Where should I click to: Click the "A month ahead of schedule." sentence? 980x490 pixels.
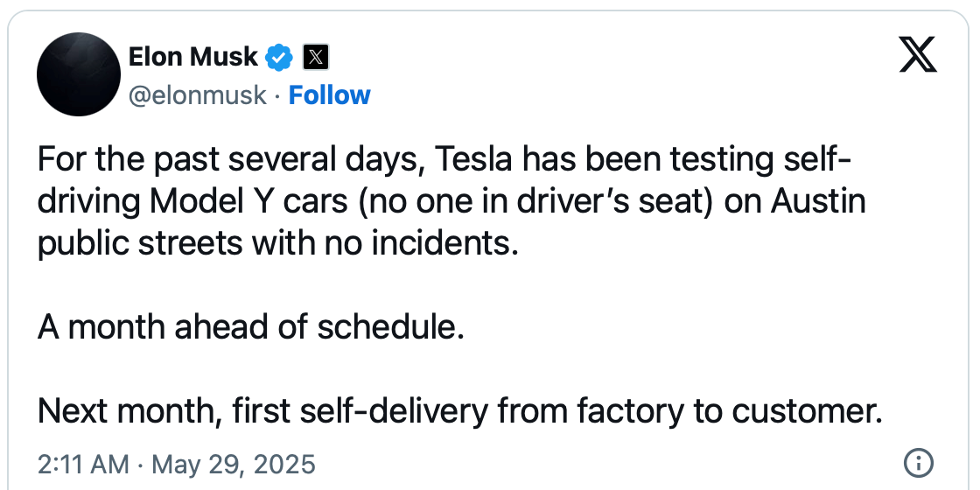pos(249,327)
